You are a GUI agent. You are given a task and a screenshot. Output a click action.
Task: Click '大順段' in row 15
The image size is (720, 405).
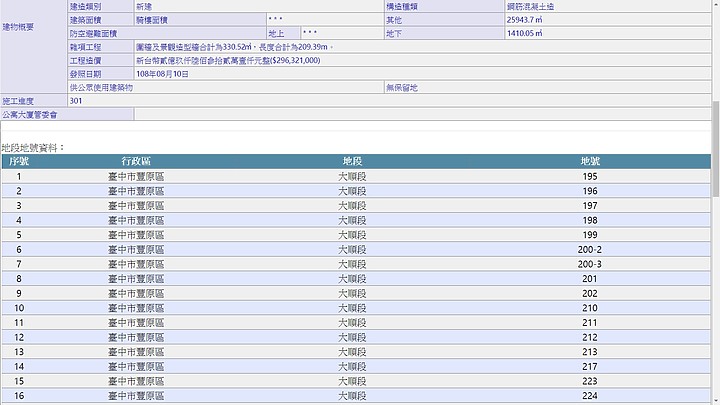pyautogui.click(x=352, y=381)
